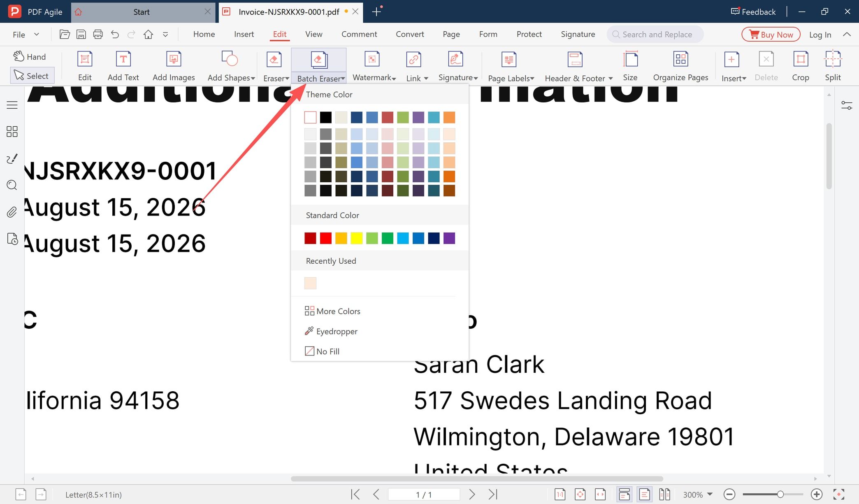Undo the last action
This screenshot has height=504, width=859.
pyautogui.click(x=115, y=35)
